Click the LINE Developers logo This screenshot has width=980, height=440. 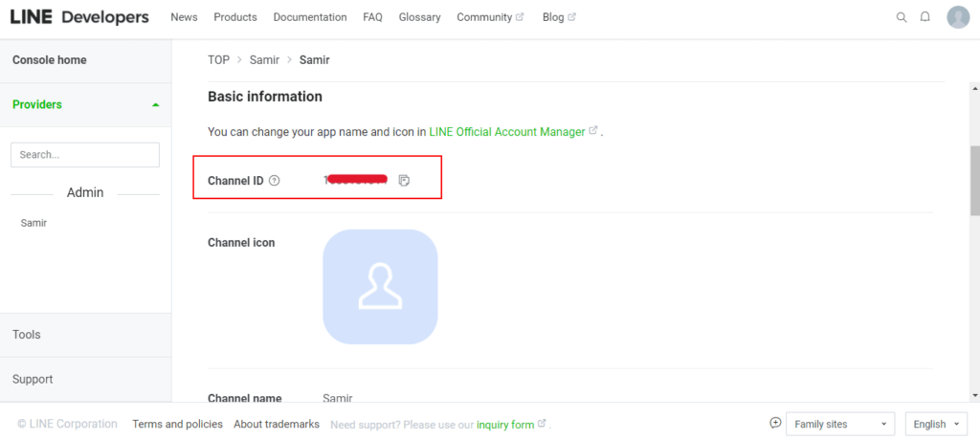(x=79, y=17)
